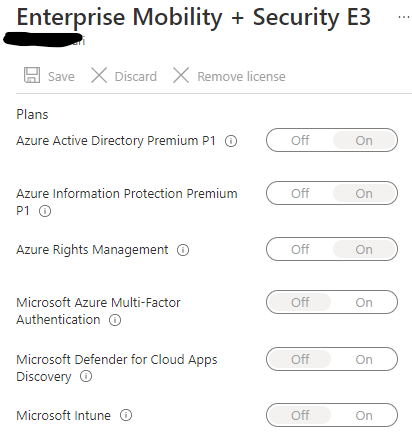
Task: Open info icon for Defender for Cloud Apps Discovery
Action: (x=86, y=376)
